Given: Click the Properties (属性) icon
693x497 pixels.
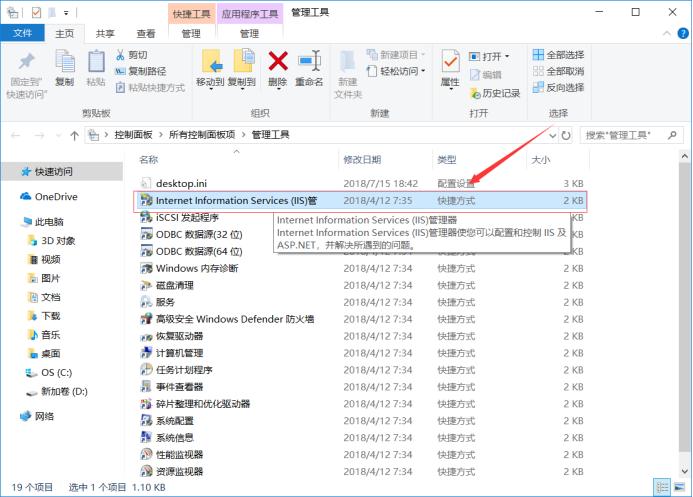Looking at the screenshot, I should pos(450,61).
